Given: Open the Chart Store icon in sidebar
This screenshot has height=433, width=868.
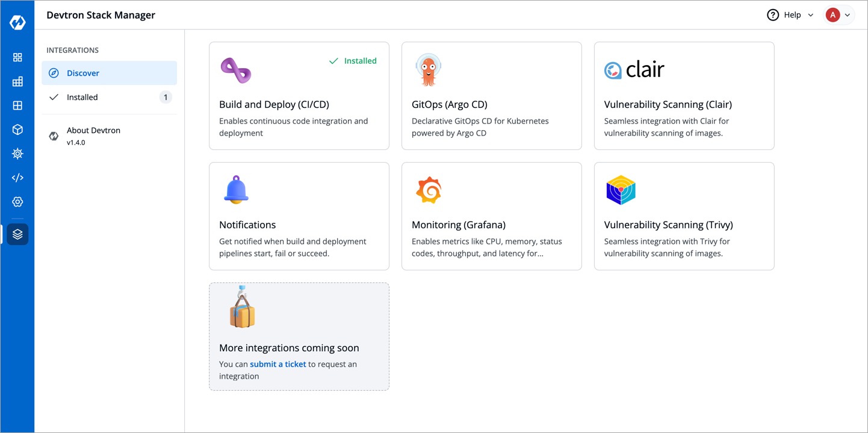Looking at the screenshot, I should (17, 153).
